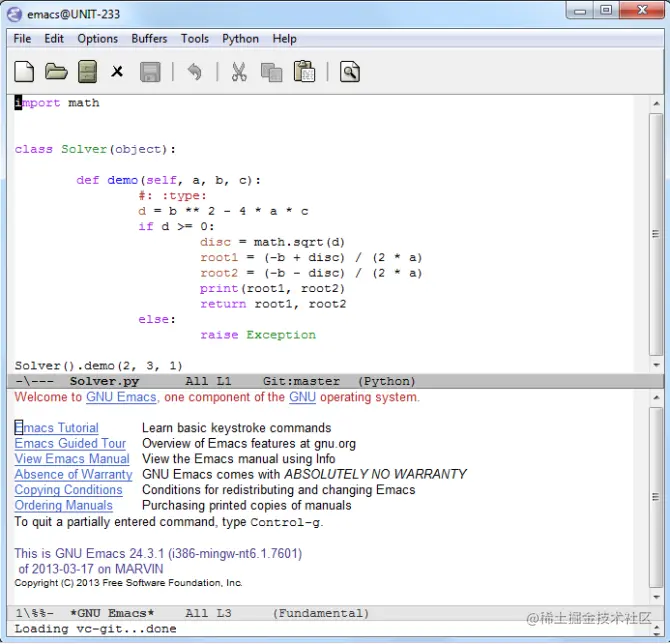Open the Tools menu
Image resolution: width=670 pixels, height=644 pixels.
(195, 39)
